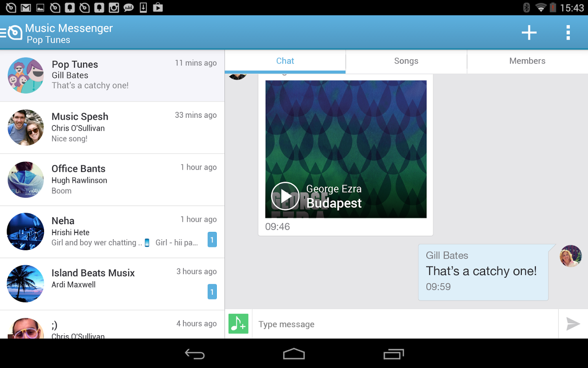Tap the battery status icon

(x=553, y=7)
